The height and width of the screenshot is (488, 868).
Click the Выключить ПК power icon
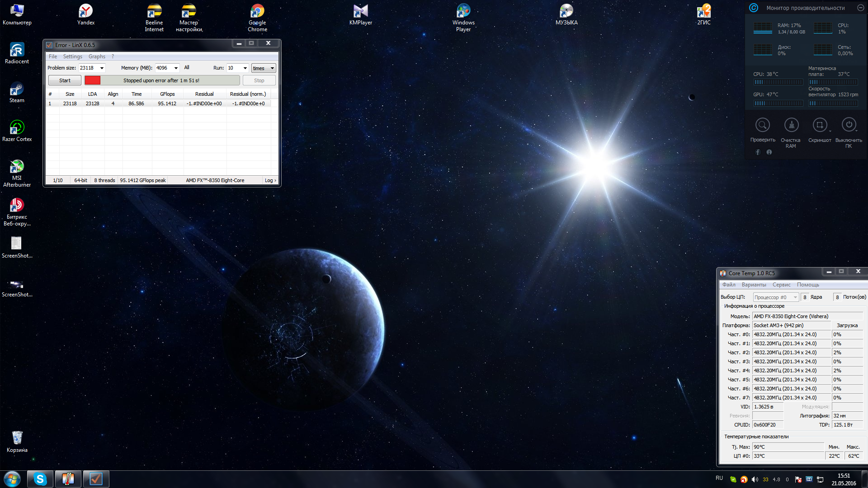coord(849,125)
